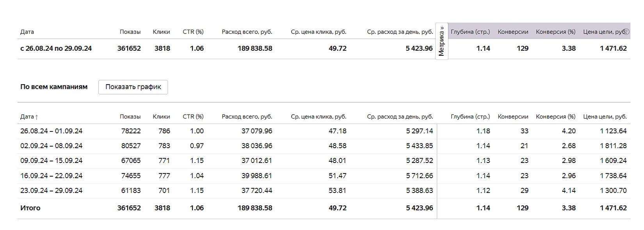This screenshot has width=644, height=230.
Task: Click the sort arrow next to lower "Дата"
Action: (x=37, y=117)
